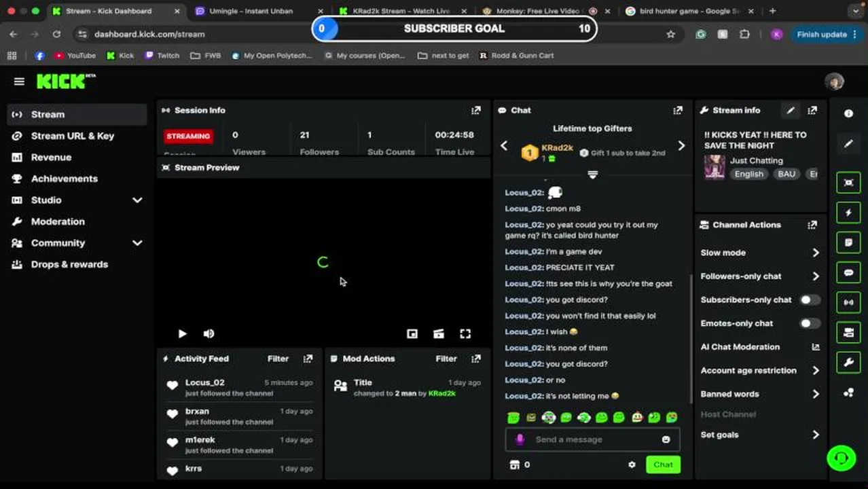Filter the Activity Feed
The width and height of the screenshot is (868, 489).
278,359
